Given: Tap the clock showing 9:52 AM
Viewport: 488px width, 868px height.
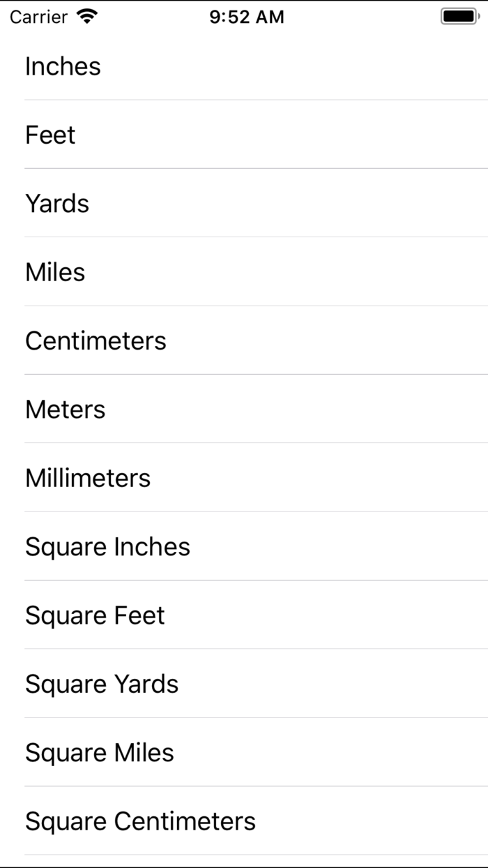Looking at the screenshot, I should coord(245,17).
